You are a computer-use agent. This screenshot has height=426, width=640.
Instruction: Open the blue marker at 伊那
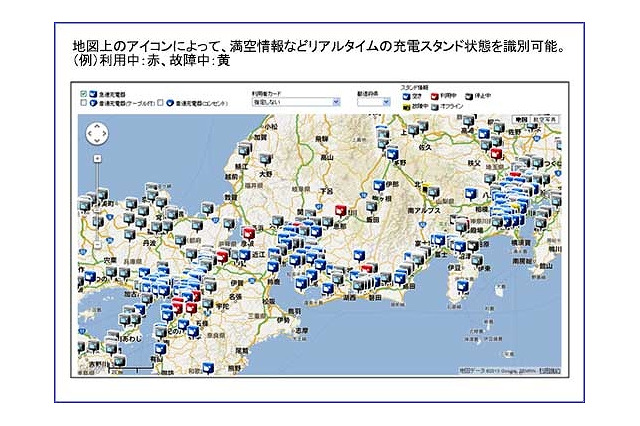380,186
